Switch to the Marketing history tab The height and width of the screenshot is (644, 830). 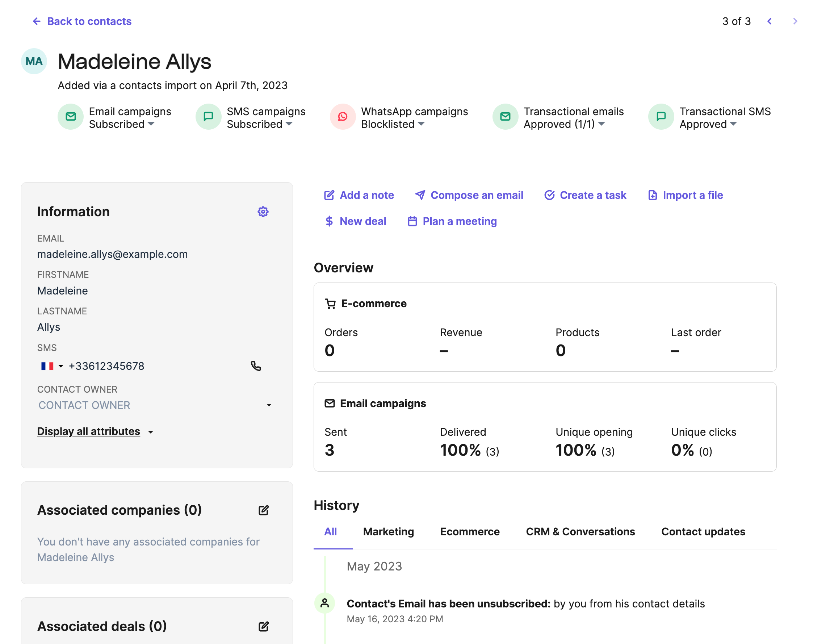389,531
